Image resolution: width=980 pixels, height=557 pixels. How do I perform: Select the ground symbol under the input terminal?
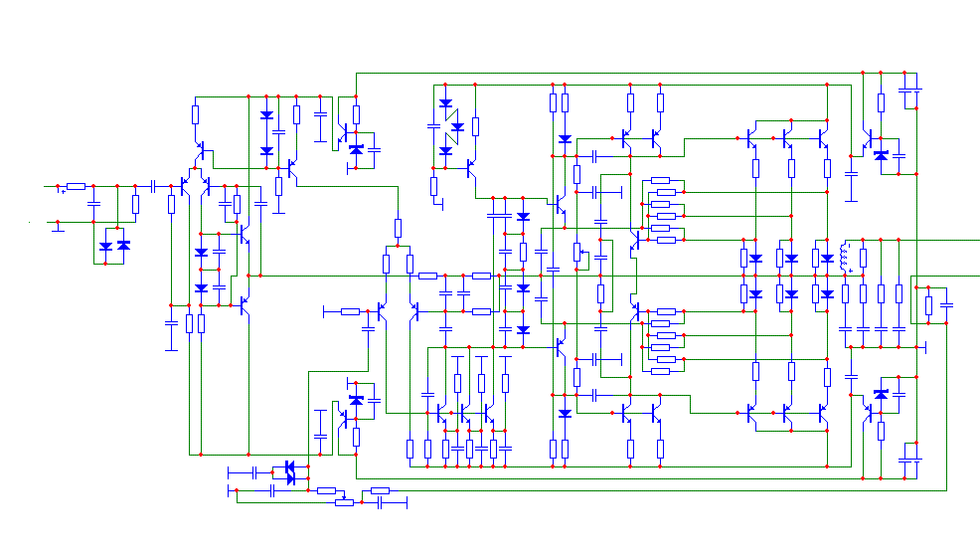(x=58, y=228)
